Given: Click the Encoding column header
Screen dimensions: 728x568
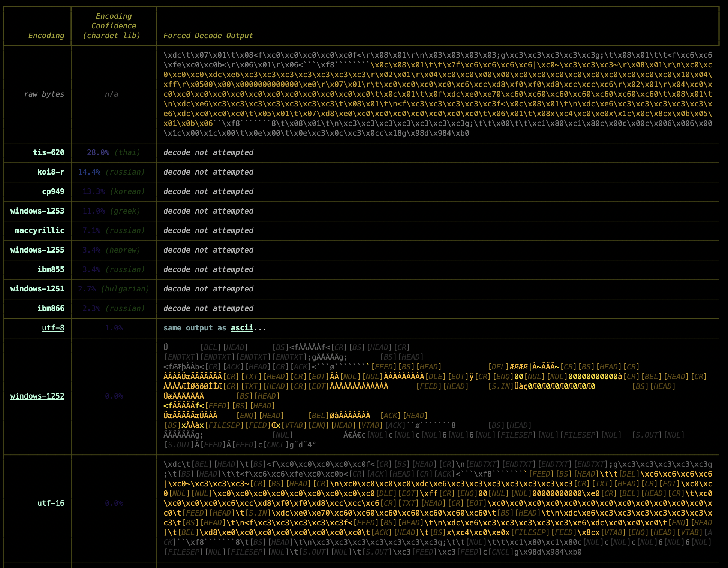Looking at the screenshot, I should [46, 36].
